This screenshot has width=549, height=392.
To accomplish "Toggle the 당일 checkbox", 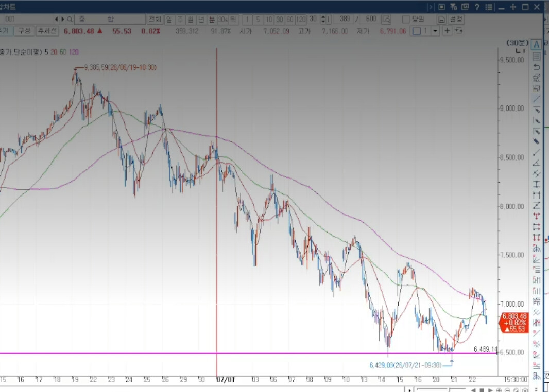I will (x=406, y=19).
